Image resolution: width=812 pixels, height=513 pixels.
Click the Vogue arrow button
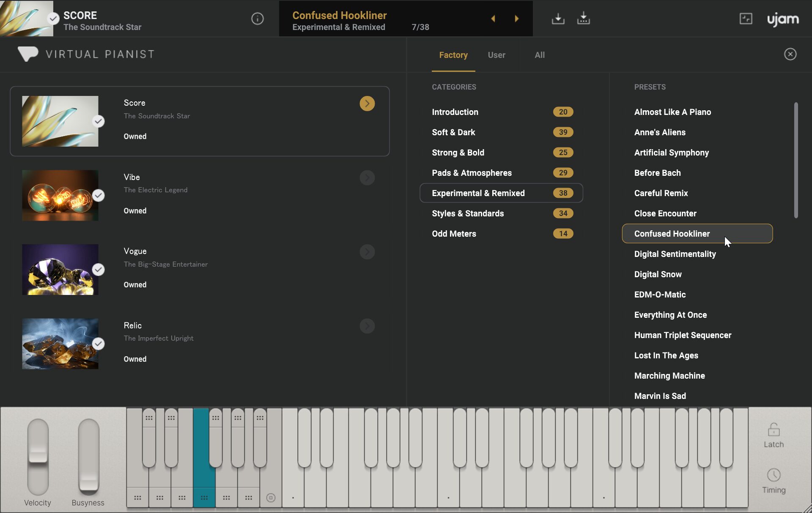[367, 252]
